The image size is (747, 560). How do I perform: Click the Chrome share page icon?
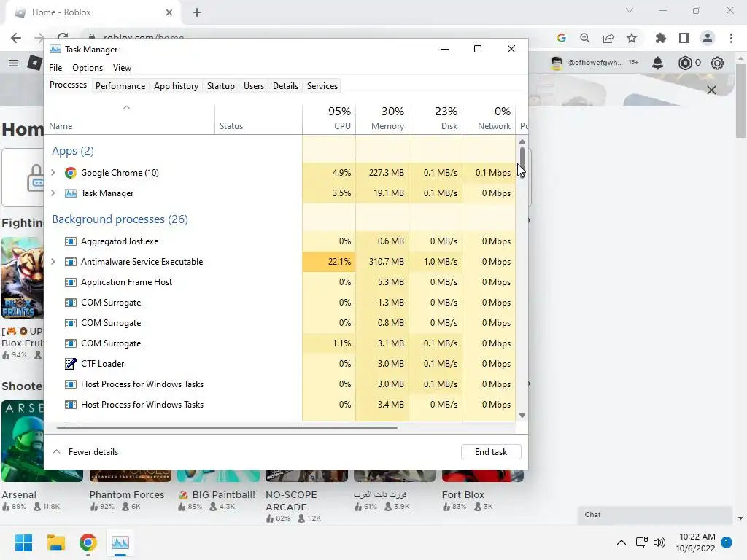(x=608, y=38)
